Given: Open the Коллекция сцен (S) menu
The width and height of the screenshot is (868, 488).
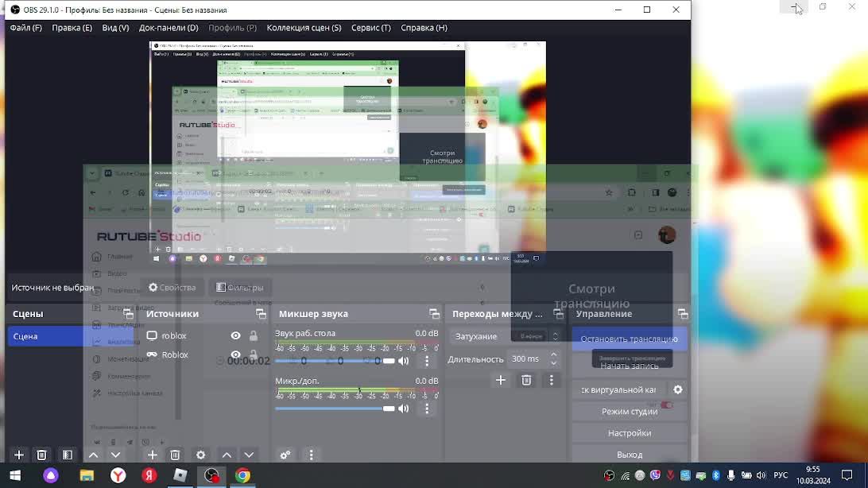Looking at the screenshot, I should tap(304, 28).
